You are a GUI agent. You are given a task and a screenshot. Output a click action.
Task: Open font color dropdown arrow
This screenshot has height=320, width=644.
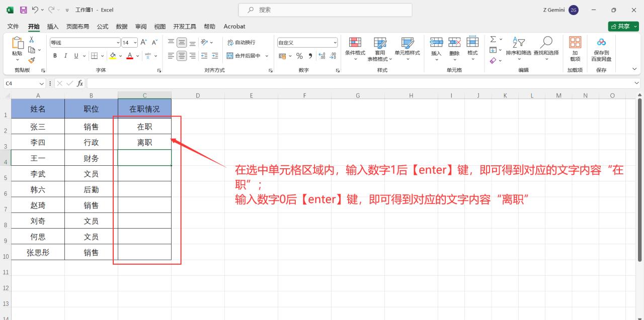tap(137, 56)
